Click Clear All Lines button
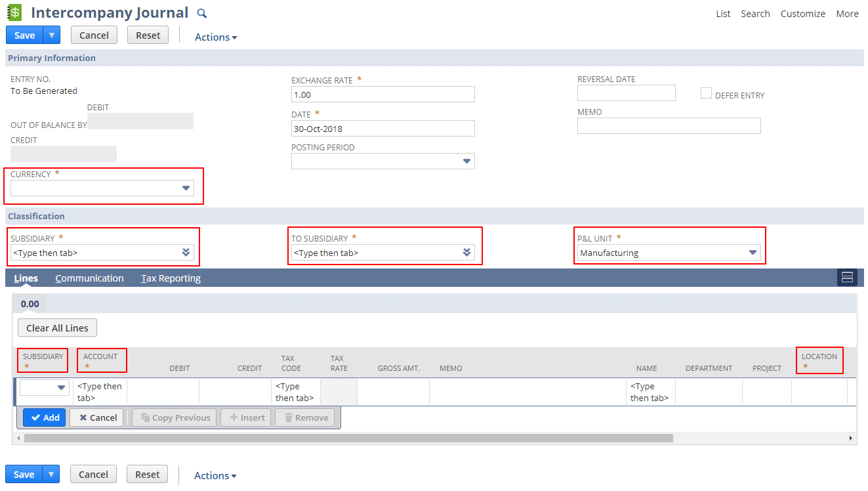 click(57, 328)
